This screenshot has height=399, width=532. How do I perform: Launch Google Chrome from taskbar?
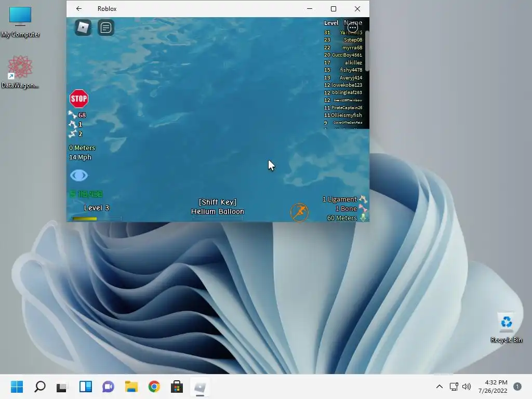pos(154,387)
